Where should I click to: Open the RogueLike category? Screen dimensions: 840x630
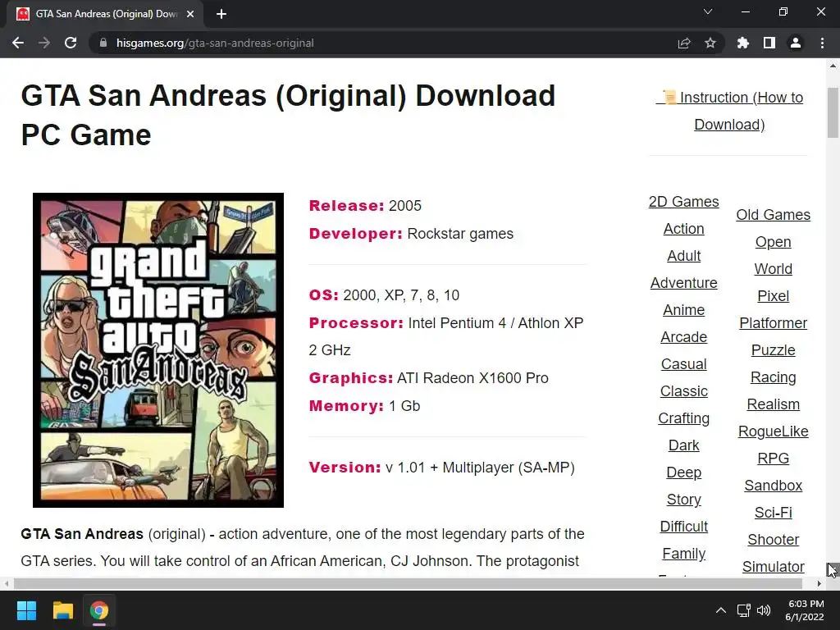pyautogui.click(x=773, y=431)
